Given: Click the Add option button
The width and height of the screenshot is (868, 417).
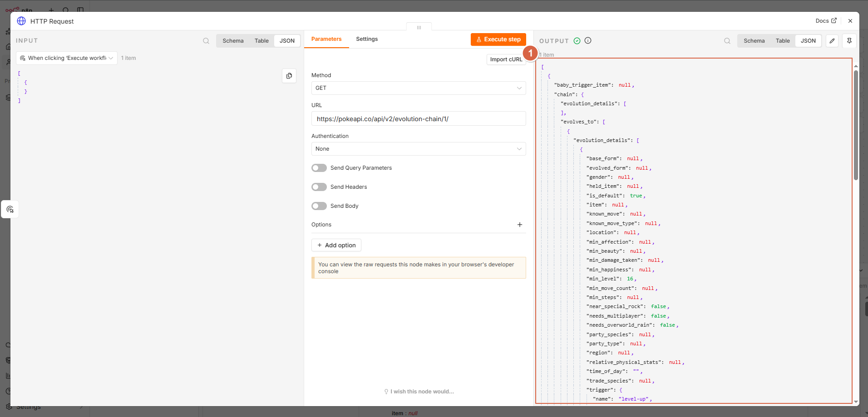Looking at the screenshot, I should (336, 245).
